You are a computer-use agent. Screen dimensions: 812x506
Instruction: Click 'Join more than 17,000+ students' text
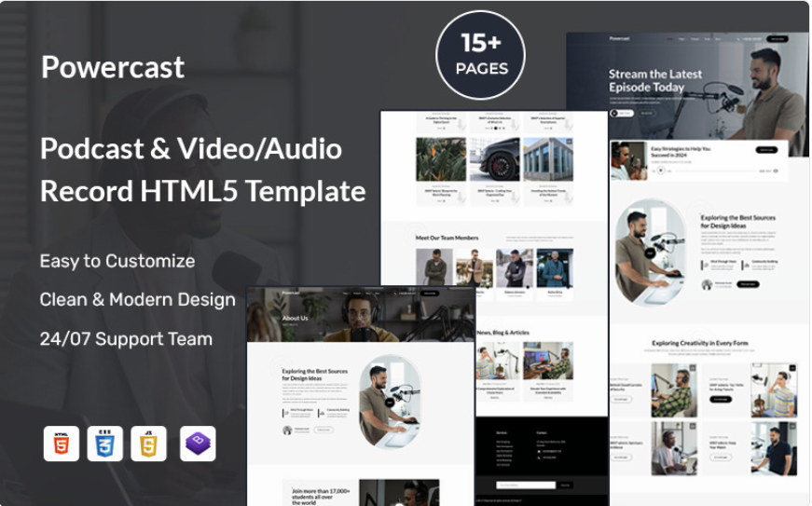click(x=321, y=497)
